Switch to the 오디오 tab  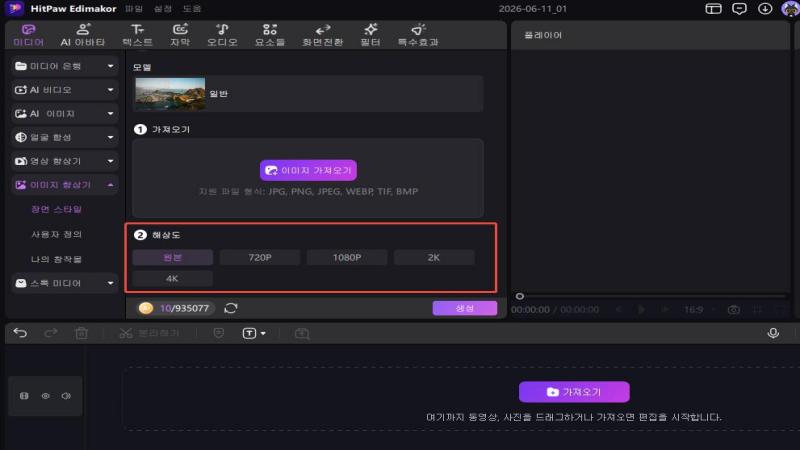coord(222,35)
